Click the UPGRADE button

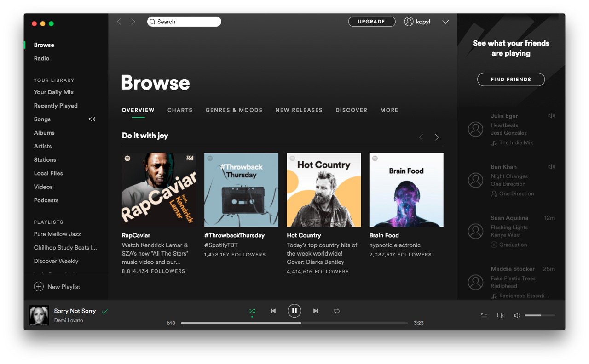tap(372, 22)
